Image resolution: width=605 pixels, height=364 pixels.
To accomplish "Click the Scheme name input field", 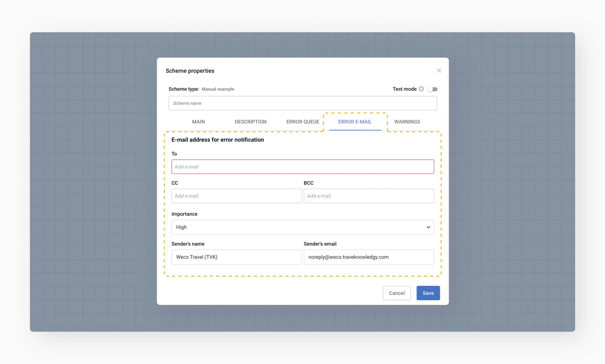I will (x=302, y=103).
